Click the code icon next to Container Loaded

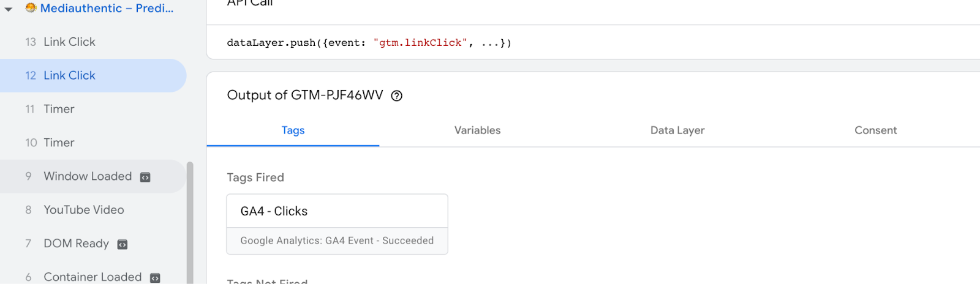[155, 278]
